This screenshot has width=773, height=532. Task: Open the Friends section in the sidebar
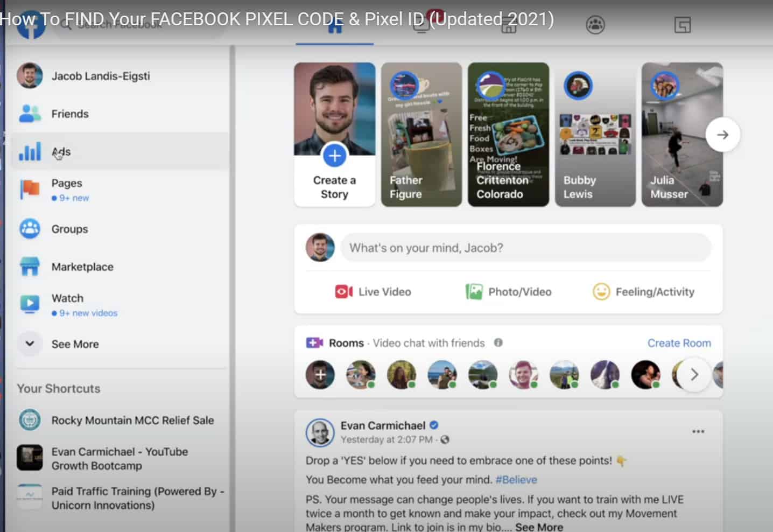69,114
